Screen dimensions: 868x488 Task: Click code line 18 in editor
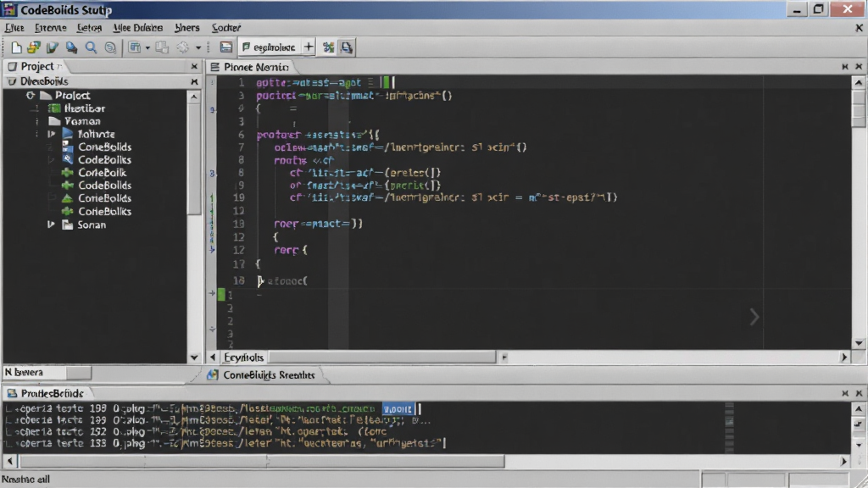click(281, 281)
